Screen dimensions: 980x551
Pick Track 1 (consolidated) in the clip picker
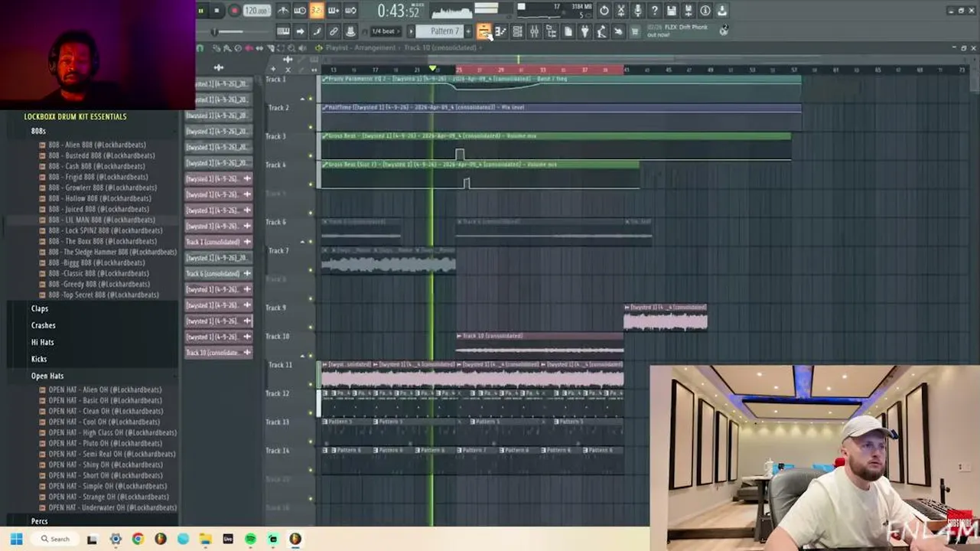(219, 242)
